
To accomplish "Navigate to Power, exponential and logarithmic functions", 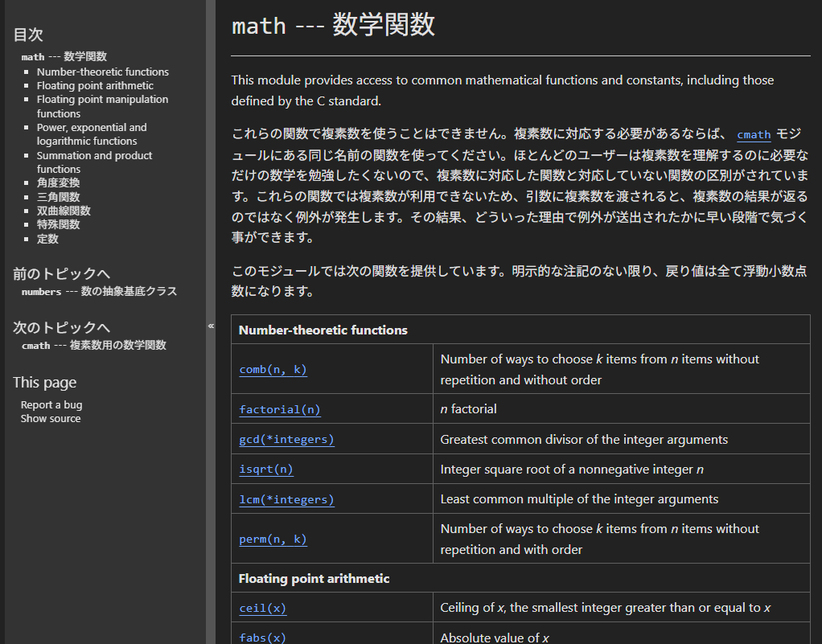I will (x=92, y=134).
